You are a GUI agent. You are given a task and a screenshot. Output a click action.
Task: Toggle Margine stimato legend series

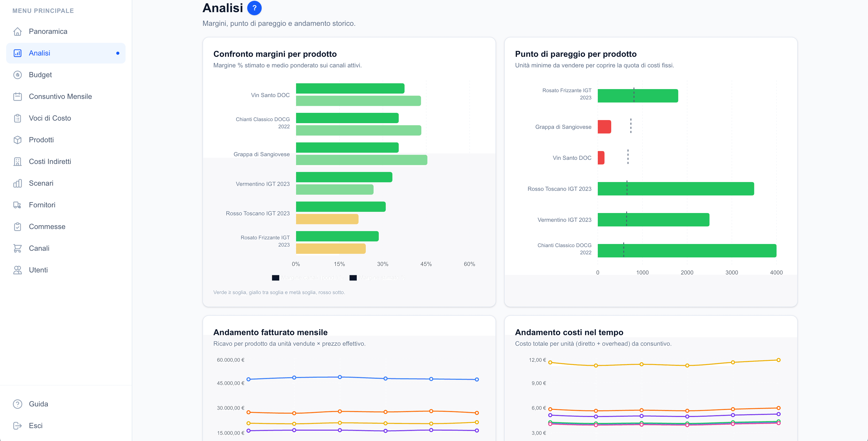tap(378, 278)
